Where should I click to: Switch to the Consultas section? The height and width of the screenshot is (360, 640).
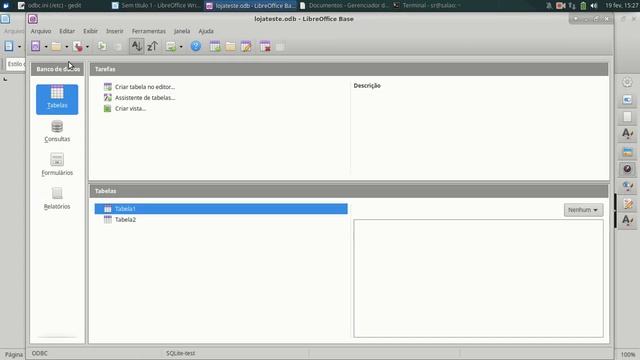click(57, 131)
